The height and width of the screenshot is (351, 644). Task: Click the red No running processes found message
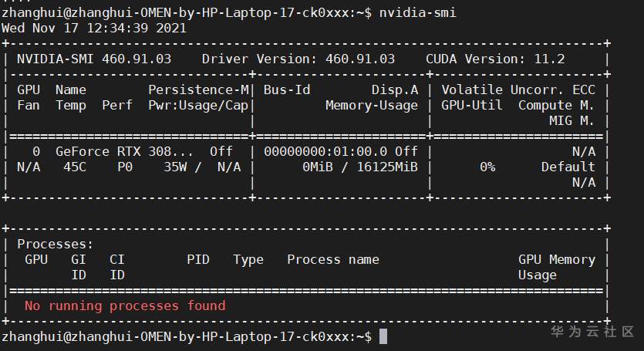click(x=125, y=305)
